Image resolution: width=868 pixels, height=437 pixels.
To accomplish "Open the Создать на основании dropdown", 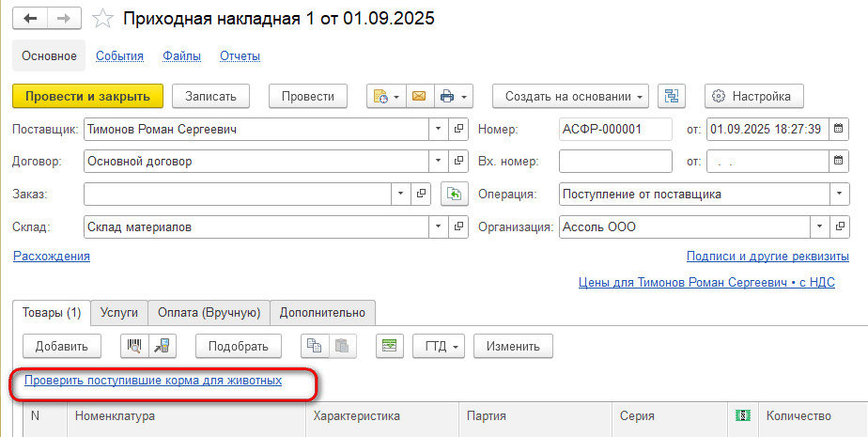I will coord(571,97).
